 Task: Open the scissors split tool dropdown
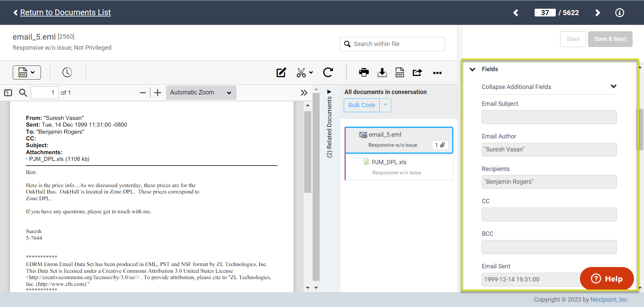click(x=305, y=73)
